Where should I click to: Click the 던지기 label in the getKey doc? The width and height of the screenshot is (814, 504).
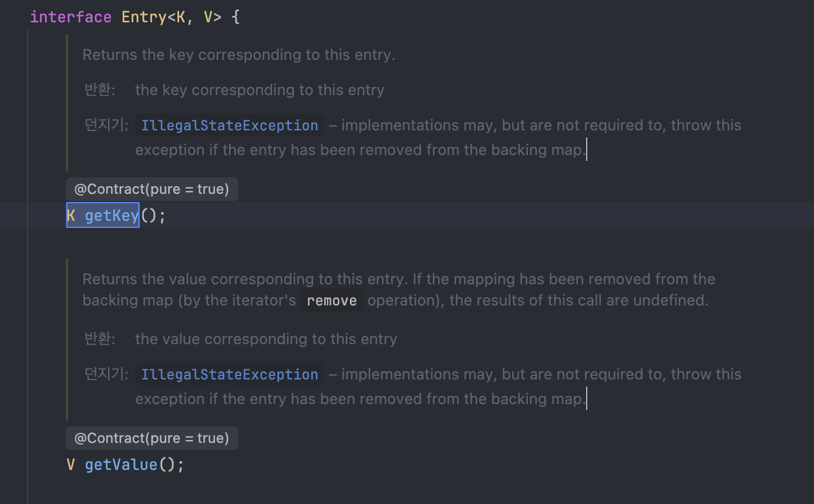point(106,125)
